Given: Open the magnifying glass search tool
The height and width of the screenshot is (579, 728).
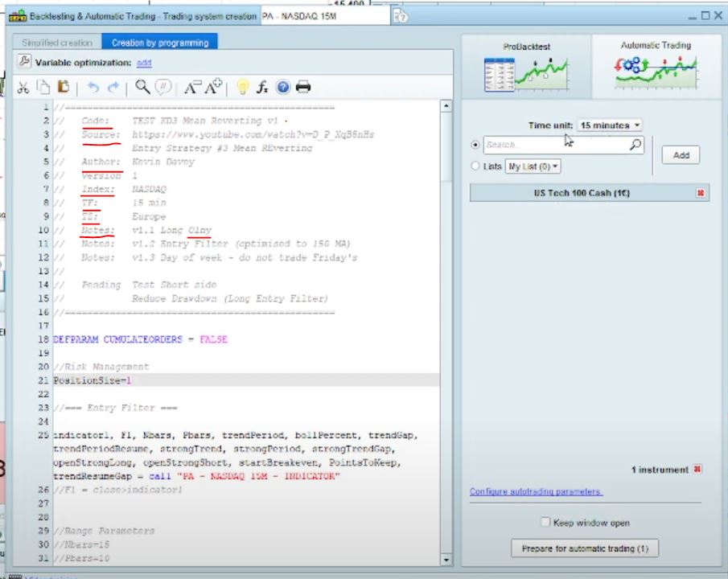Looking at the screenshot, I should pyautogui.click(x=142, y=88).
